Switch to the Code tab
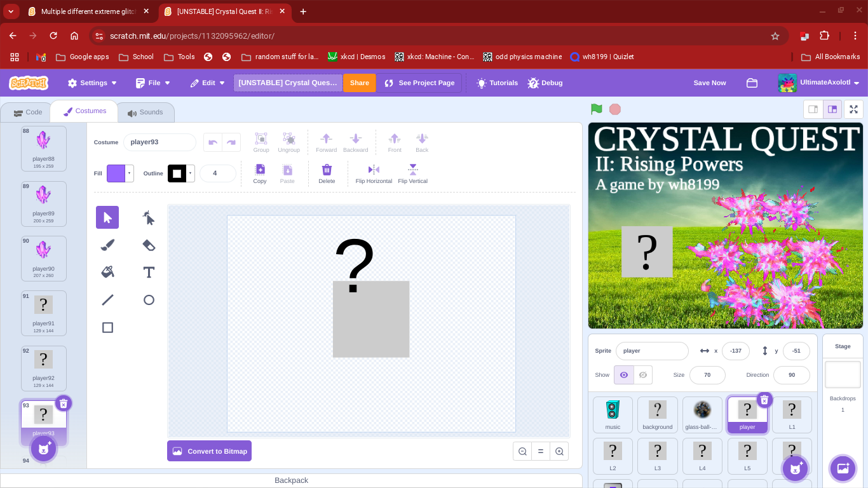This screenshot has width=868, height=488. point(28,112)
